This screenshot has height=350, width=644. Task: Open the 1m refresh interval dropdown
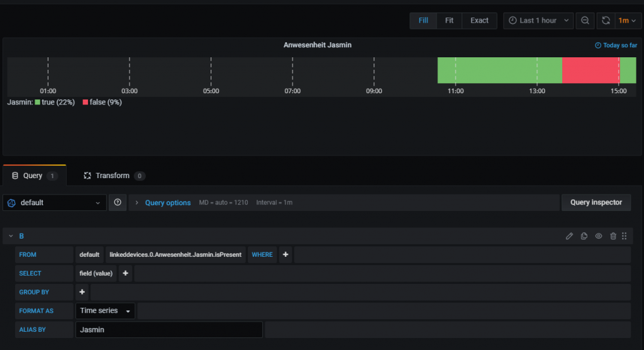tap(627, 21)
